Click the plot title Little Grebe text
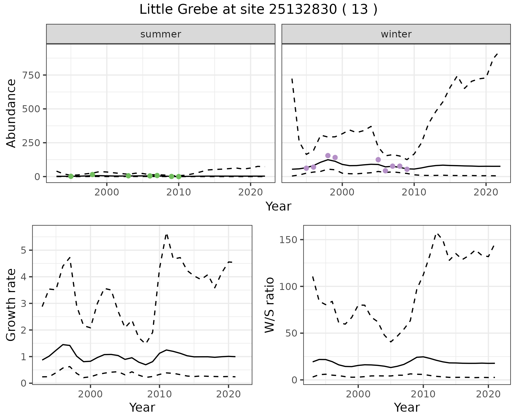517x420 pixels. (x=258, y=9)
